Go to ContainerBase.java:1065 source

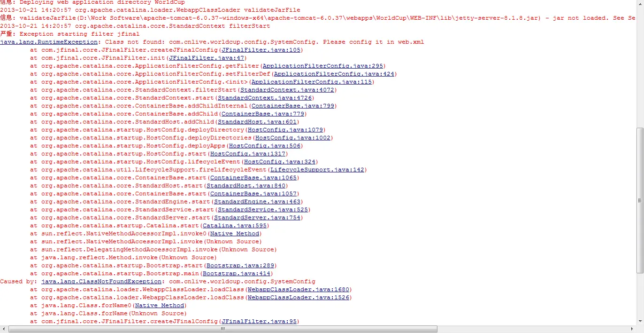click(253, 178)
